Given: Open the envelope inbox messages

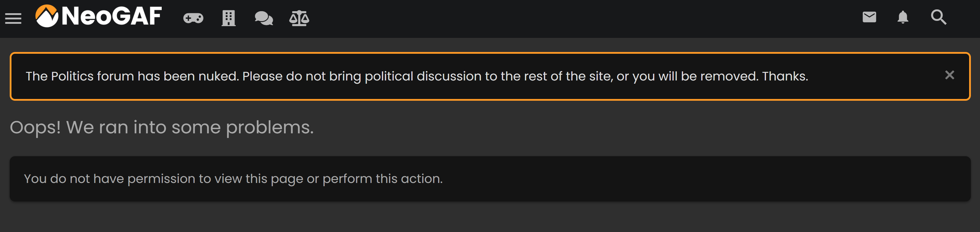Looking at the screenshot, I should (x=869, y=17).
